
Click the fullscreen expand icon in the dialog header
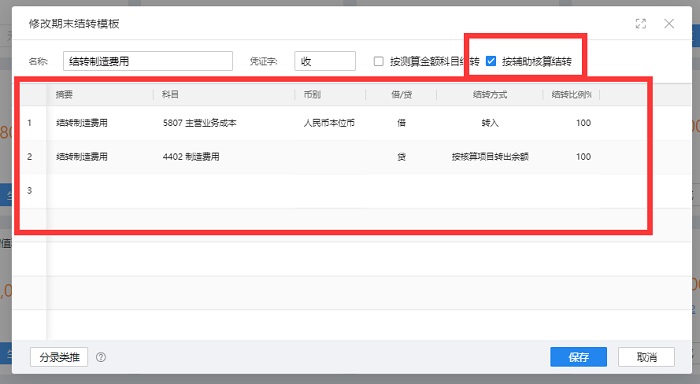click(x=641, y=24)
